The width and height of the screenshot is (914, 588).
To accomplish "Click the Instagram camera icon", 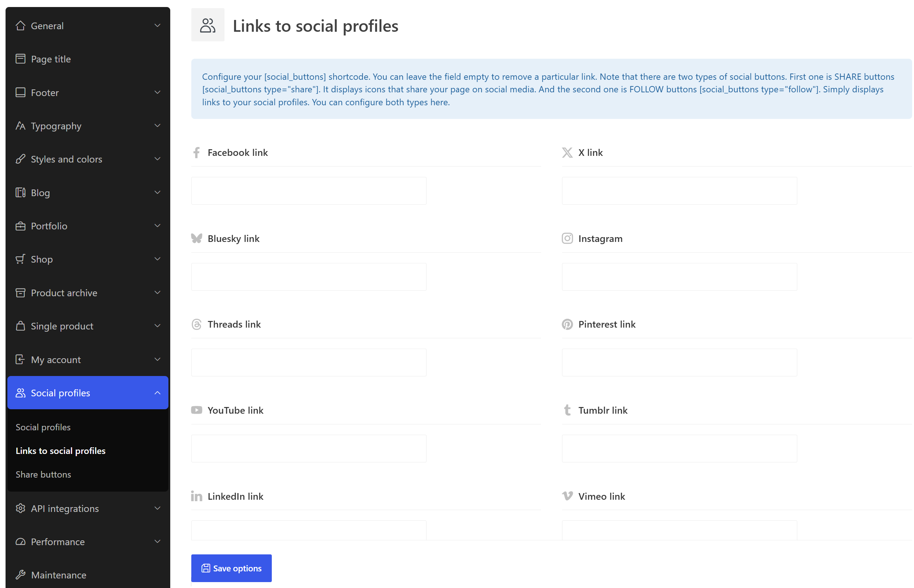I will (567, 238).
